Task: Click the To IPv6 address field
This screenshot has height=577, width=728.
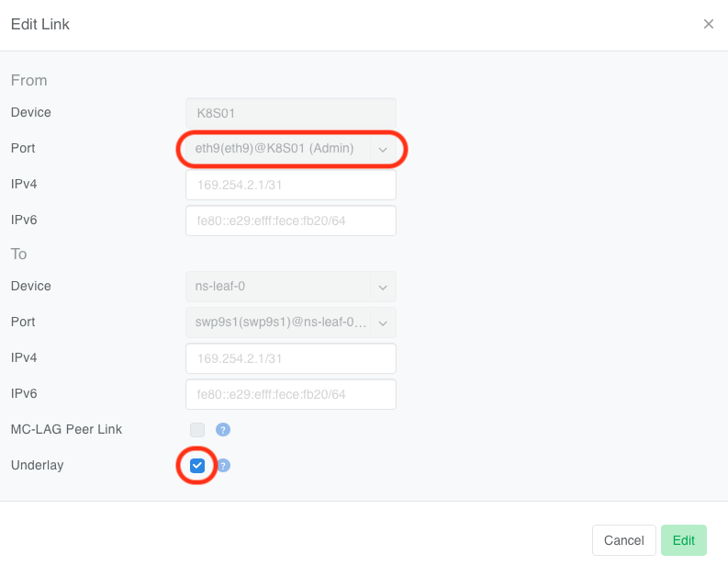Action: click(x=290, y=394)
